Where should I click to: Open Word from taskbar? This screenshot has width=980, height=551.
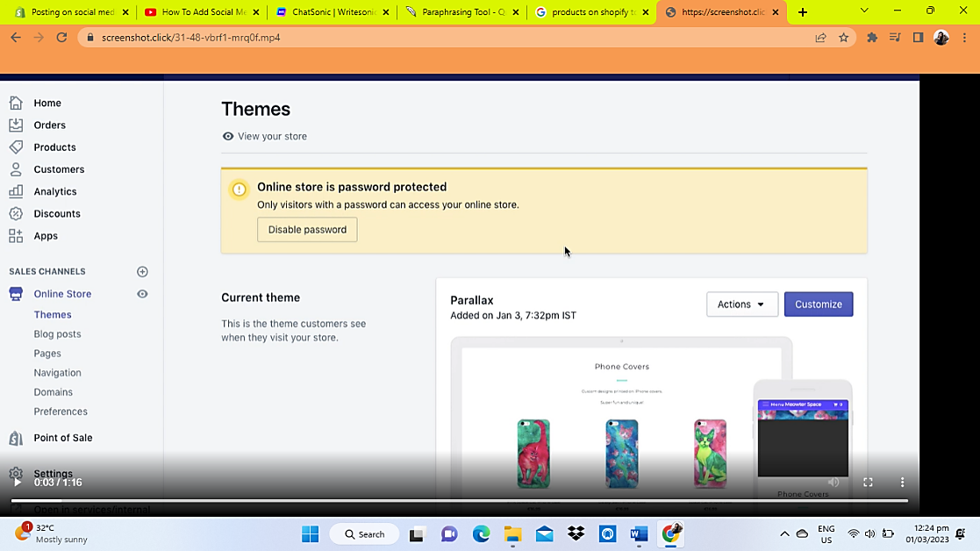pyautogui.click(x=639, y=534)
